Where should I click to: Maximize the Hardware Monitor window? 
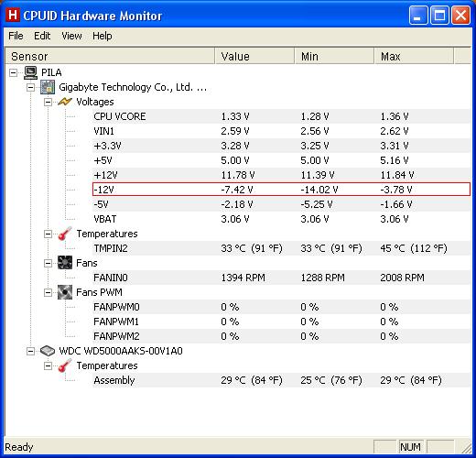(x=439, y=16)
